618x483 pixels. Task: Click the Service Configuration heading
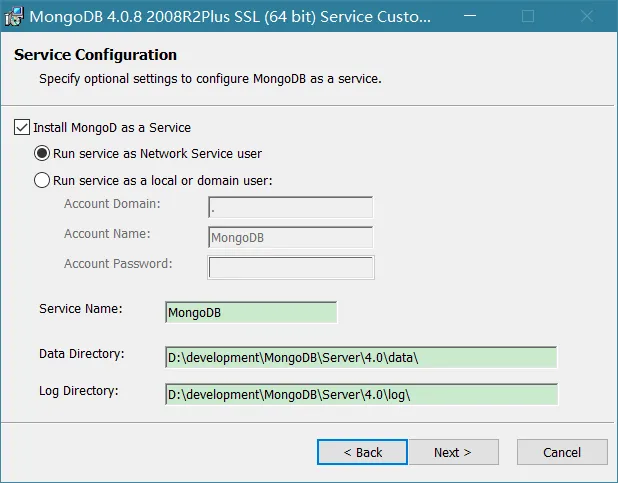[95, 55]
